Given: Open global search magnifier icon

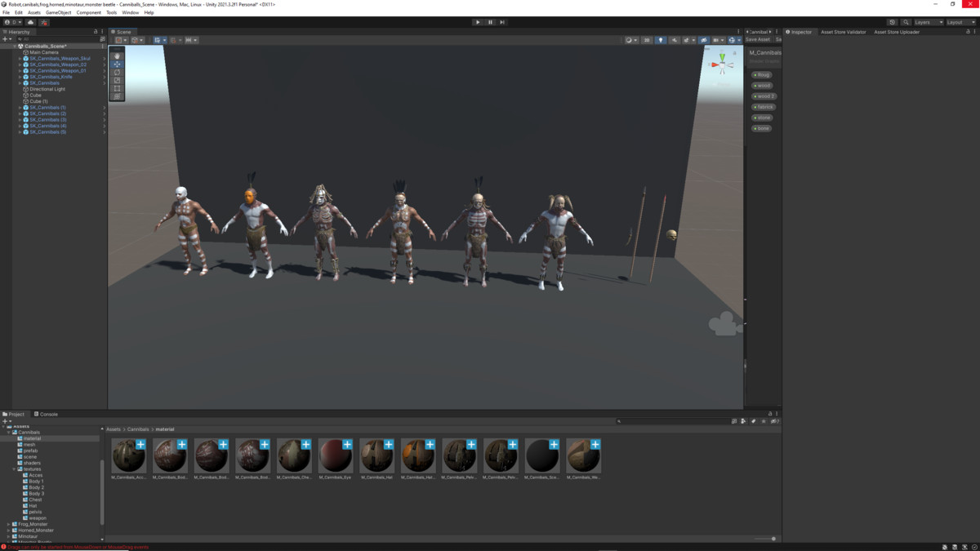Looking at the screenshot, I should pyautogui.click(x=906, y=22).
